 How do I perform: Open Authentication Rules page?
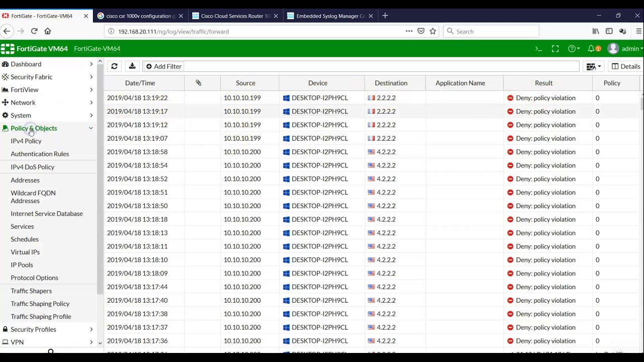tap(40, 154)
